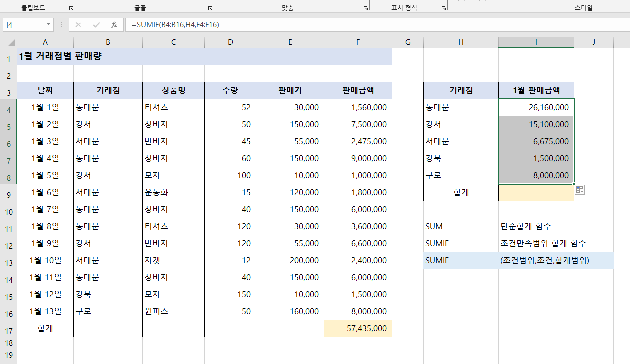The height and width of the screenshot is (364, 630).
Task: Click the SUM label cell
Action: click(461, 227)
